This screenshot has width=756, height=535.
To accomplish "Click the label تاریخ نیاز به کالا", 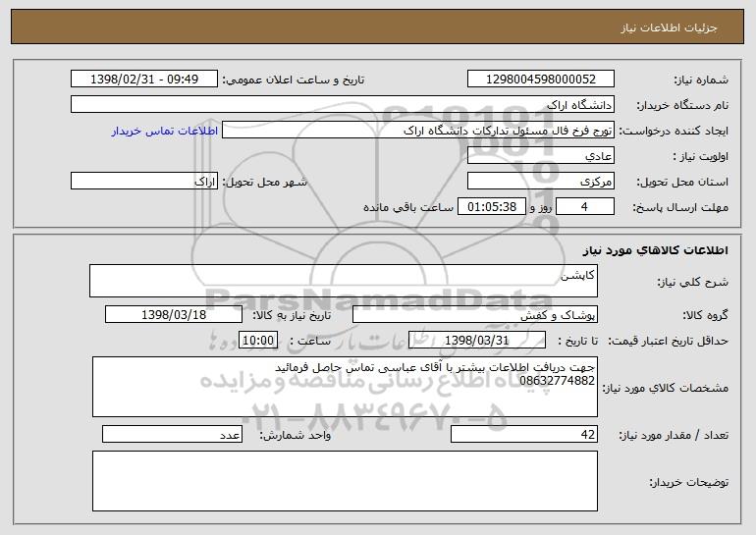I will point(292,315).
